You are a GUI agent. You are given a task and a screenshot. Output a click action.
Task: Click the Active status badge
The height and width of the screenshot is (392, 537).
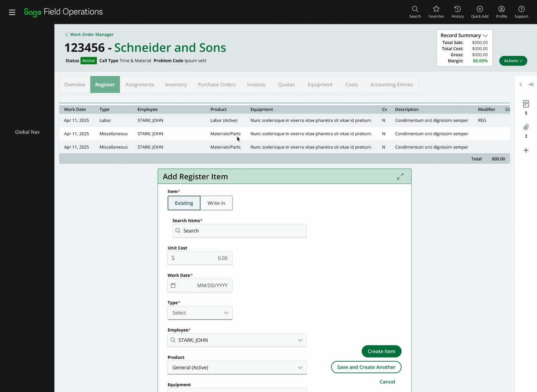click(89, 61)
